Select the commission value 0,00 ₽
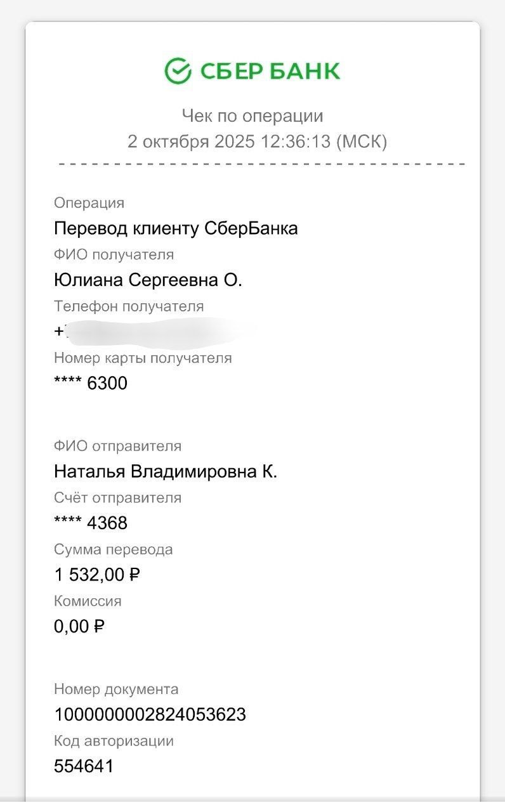Image resolution: width=505 pixels, height=812 pixels. [x=79, y=626]
